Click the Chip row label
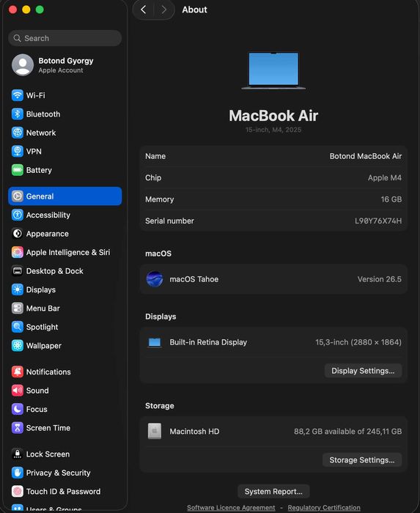 (153, 177)
